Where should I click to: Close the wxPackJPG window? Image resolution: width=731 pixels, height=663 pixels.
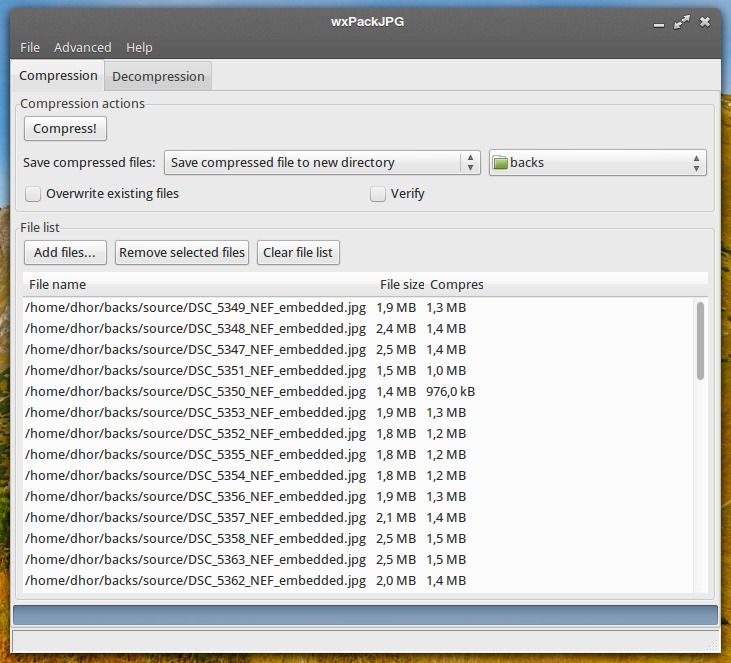(705, 22)
